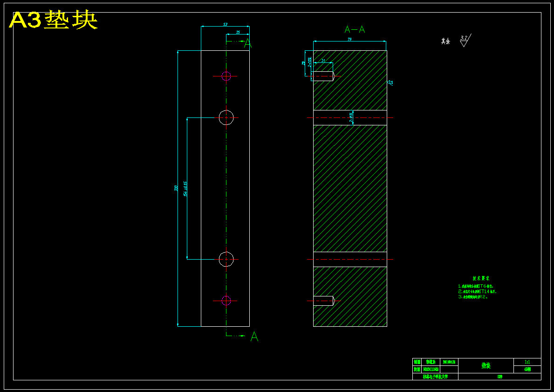The width and height of the screenshot is (554, 392).
Task: Select the "28" vertical dimension near section top
Action: 303,63
